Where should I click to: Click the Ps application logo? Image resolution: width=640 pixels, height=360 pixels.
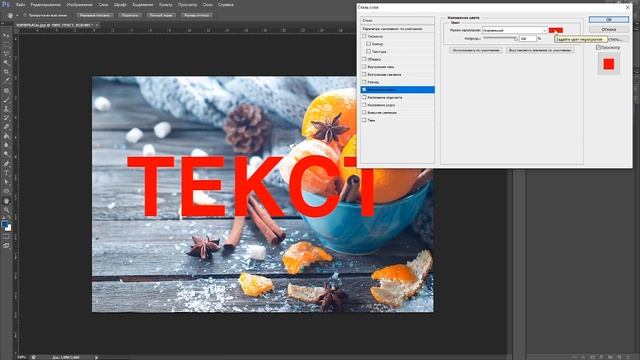(x=6, y=4)
